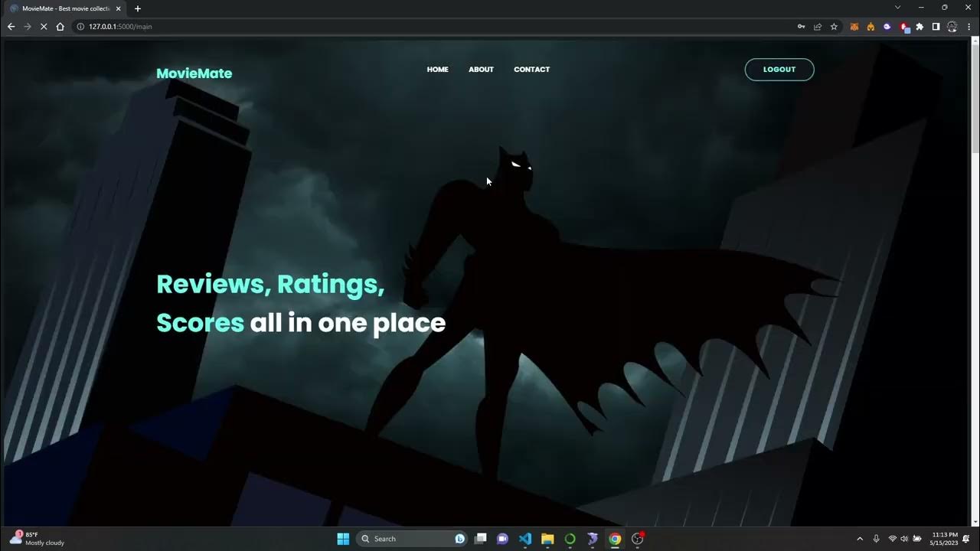
Task: Toggle the browser side panel
Action: [936, 26]
